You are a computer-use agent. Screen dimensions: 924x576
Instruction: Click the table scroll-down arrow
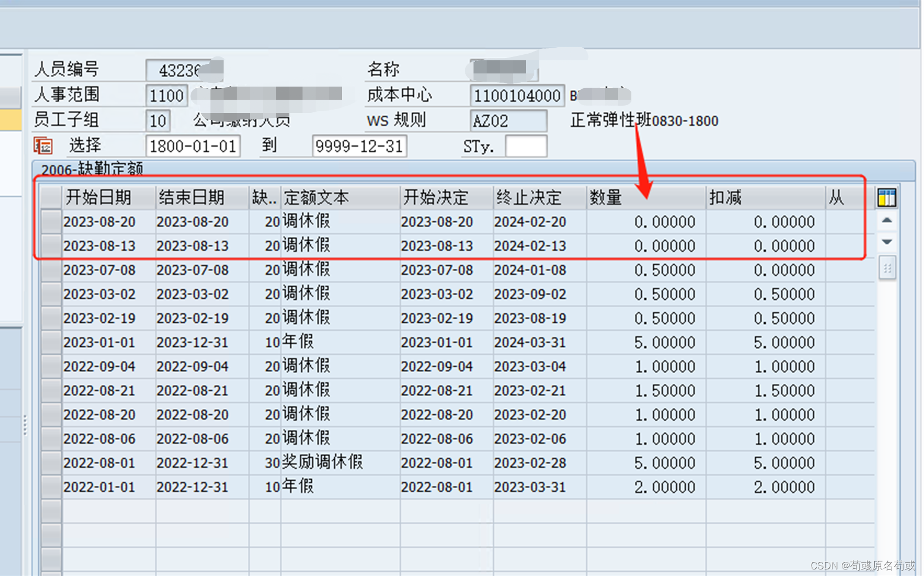(x=887, y=242)
